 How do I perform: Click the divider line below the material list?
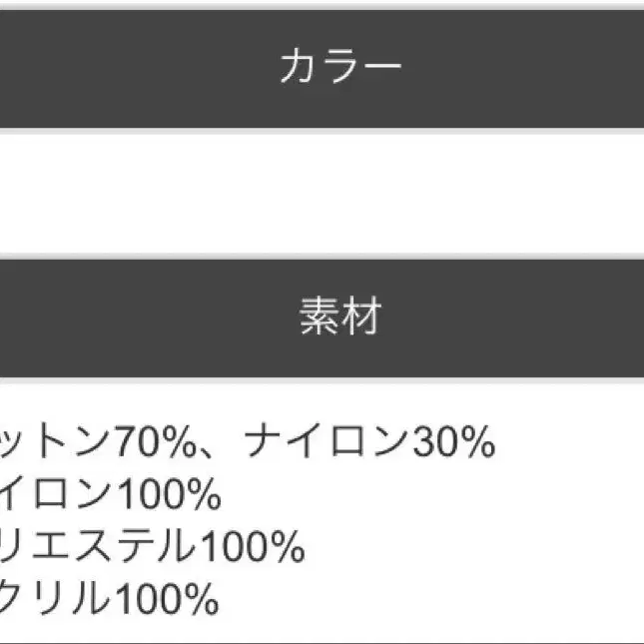coord(322,641)
